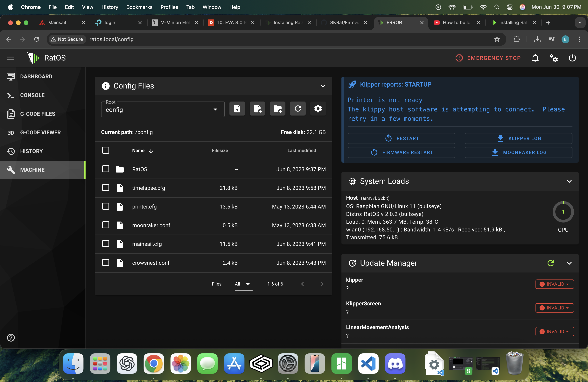Viewport: 588px width, 382px height.
Task: Open the History page
Action: [x=43, y=151]
